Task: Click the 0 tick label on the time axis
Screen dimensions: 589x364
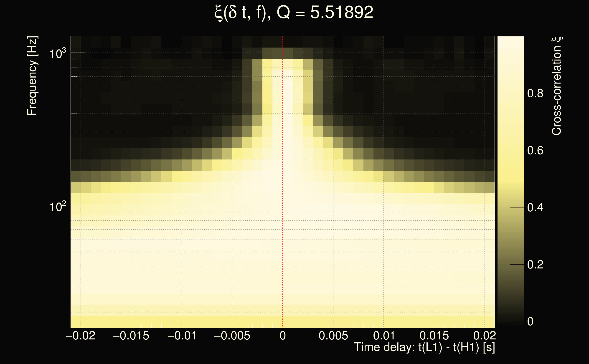Action: 283,336
